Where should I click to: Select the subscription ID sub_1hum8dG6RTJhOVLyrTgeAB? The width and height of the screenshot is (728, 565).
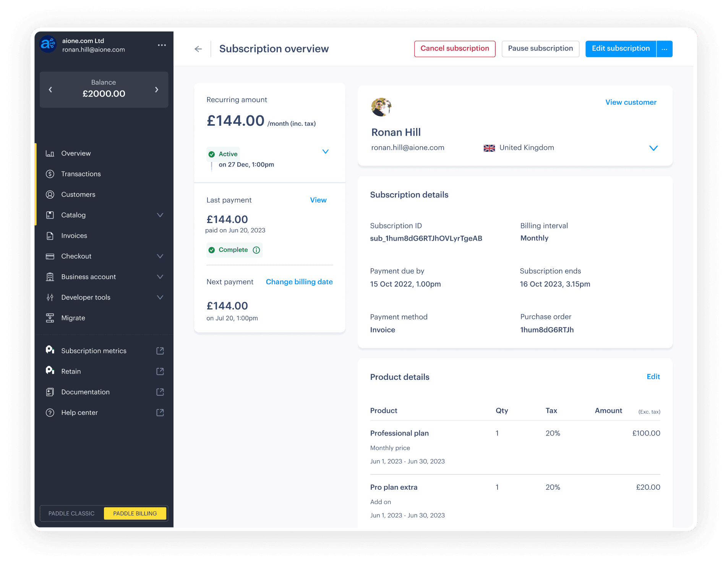pyautogui.click(x=426, y=238)
